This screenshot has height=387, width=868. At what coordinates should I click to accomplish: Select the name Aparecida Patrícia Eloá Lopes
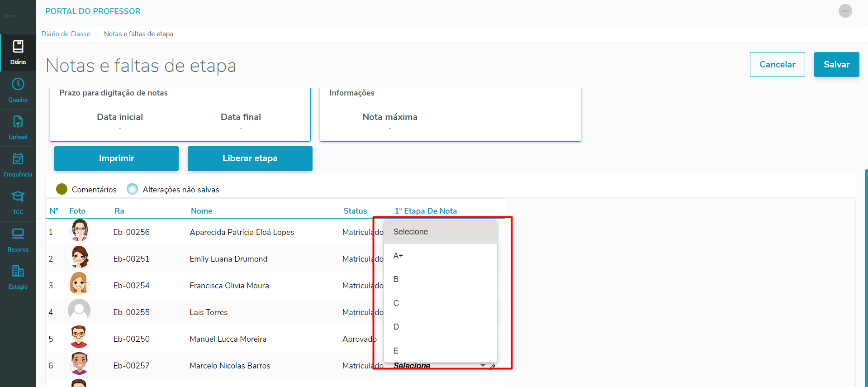[242, 232]
